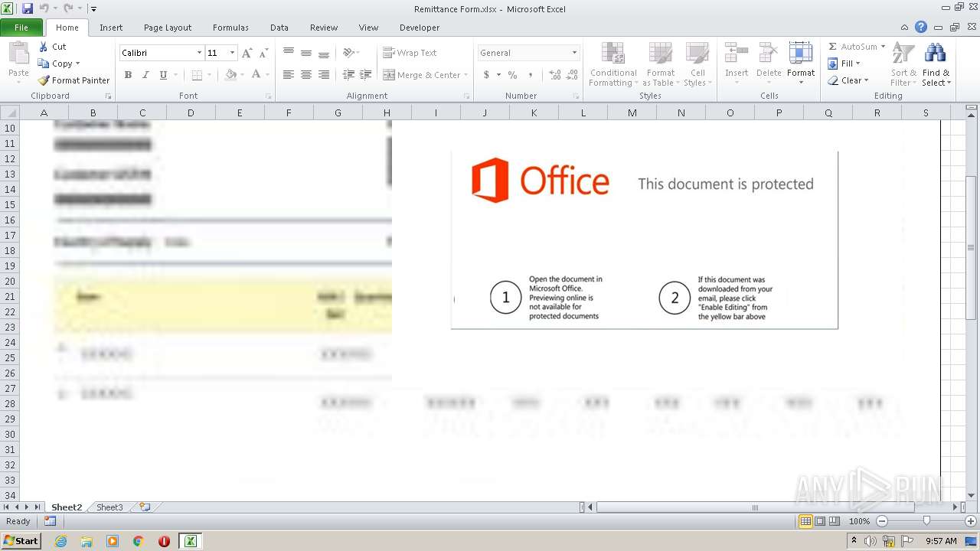Toggle italic formatting
This screenshot has height=551, width=980.
point(145,75)
